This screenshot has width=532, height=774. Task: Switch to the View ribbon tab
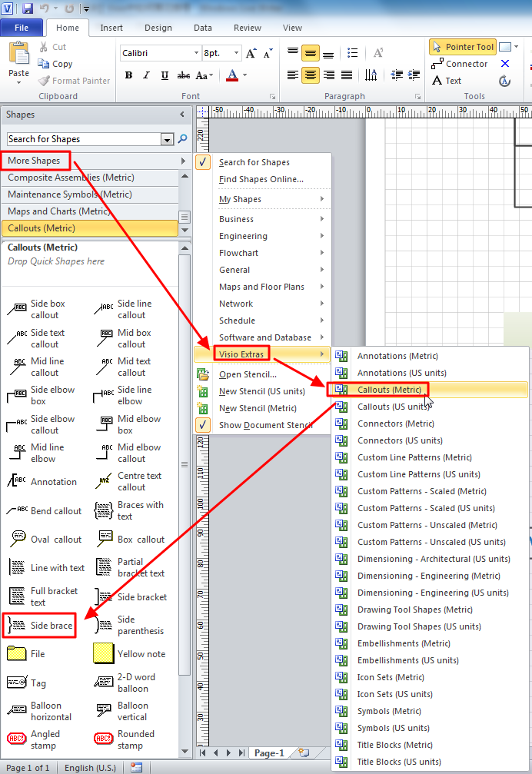(x=292, y=28)
